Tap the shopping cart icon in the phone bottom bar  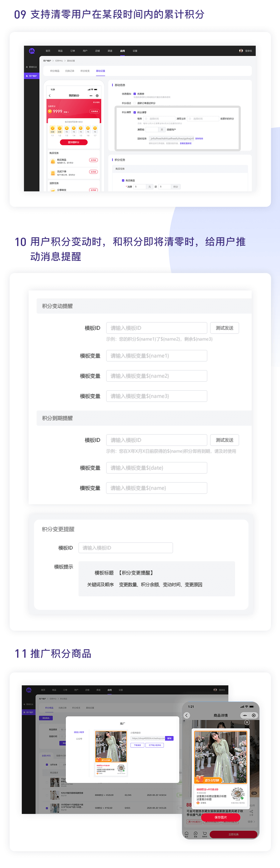pyautogui.click(x=205, y=834)
